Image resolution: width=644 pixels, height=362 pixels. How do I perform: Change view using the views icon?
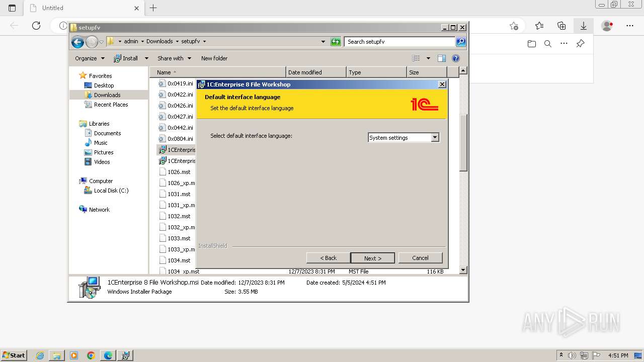[x=416, y=58]
